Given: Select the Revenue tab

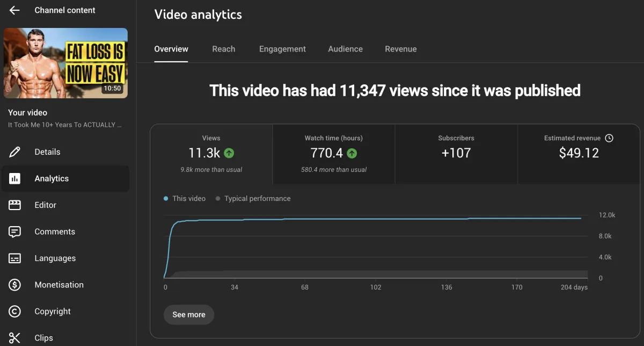Looking at the screenshot, I should tap(401, 49).
